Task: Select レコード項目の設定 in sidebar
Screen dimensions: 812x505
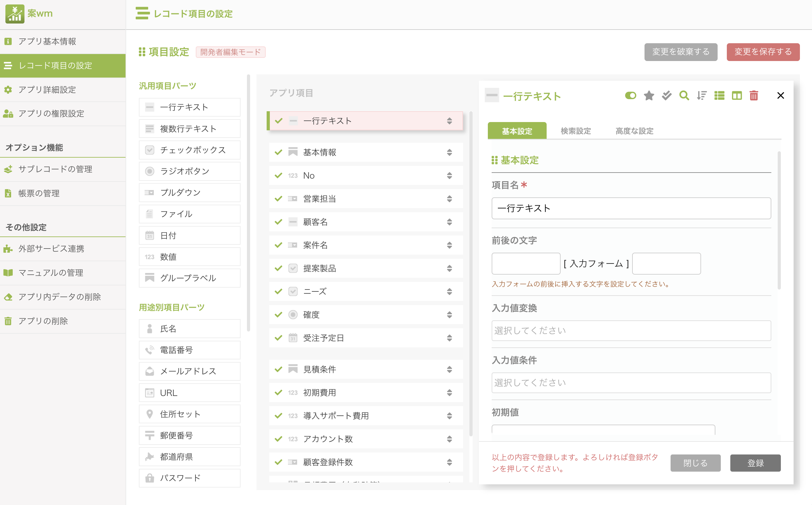Action: (x=63, y=65)
